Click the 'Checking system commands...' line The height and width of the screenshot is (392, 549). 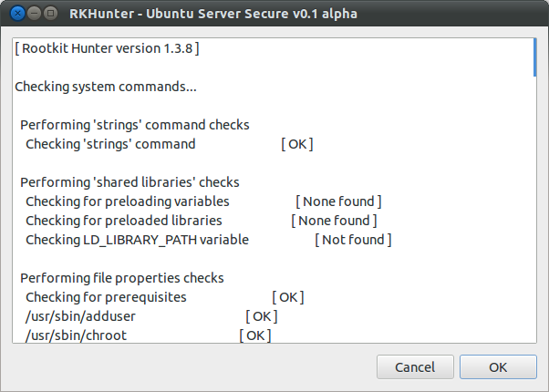click(x=106, y=87)
